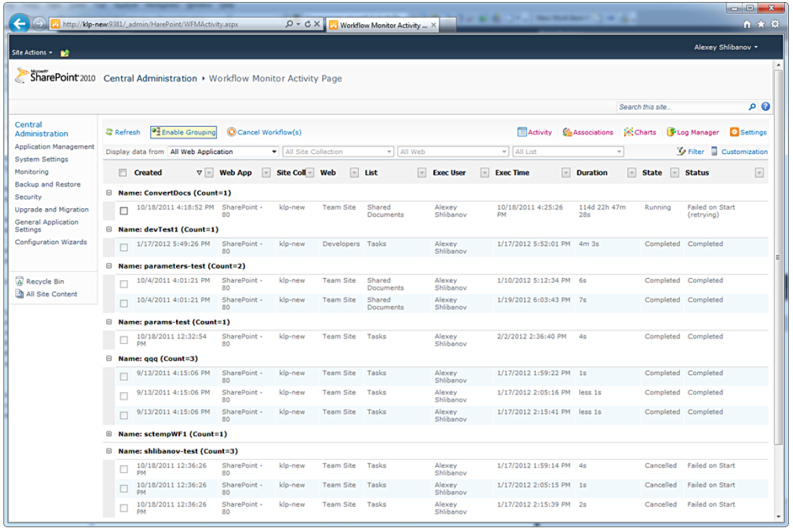The height and width of the screenshot is (532, 793).
Task: Open the All Web Application dropdown
Action: coord(223,152)
